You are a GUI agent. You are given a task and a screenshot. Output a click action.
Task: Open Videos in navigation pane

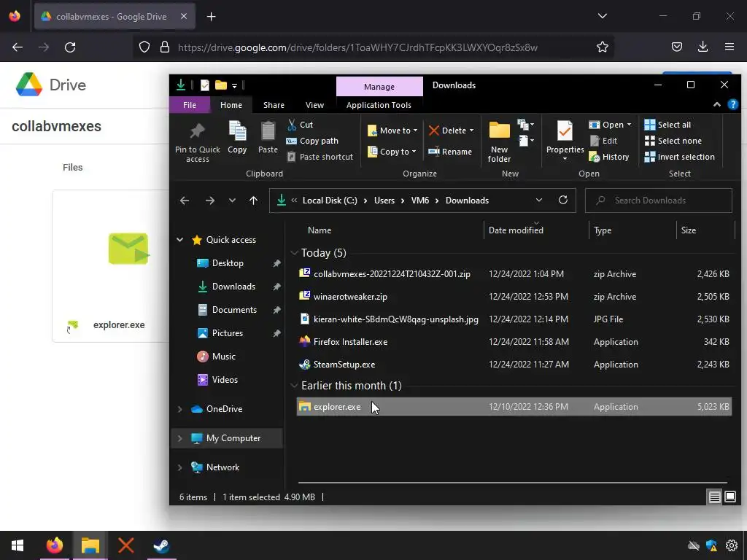(x=225, y=380)
